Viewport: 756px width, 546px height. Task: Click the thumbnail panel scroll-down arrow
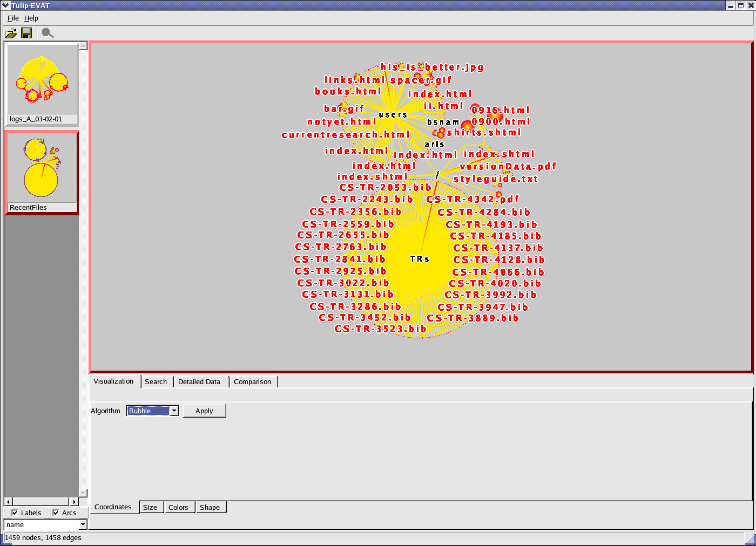click(83, 493)
